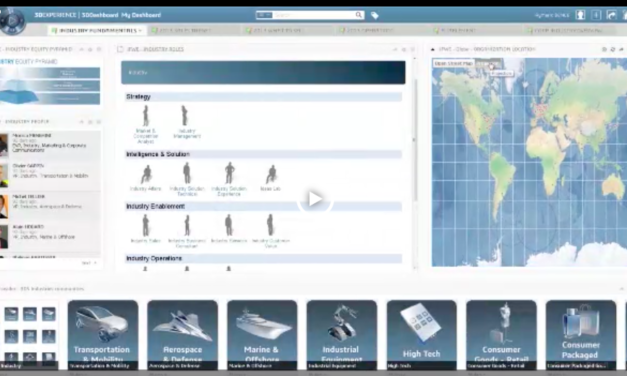Click the Open Street Map layer button
Screen dimensions: 627x376
click(x=453, y=63)
